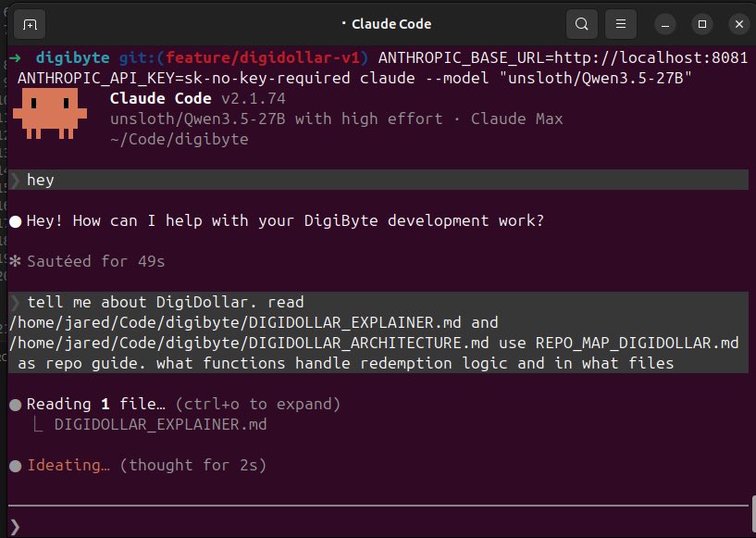Minimize the Claude Code window
The image size is (756, 538).
click(x=665, y=24)
